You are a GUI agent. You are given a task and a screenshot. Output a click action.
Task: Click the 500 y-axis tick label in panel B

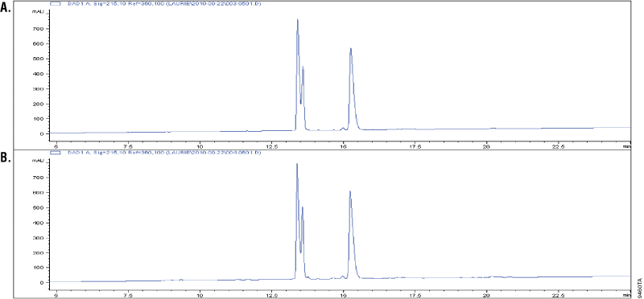pos(39,207)
